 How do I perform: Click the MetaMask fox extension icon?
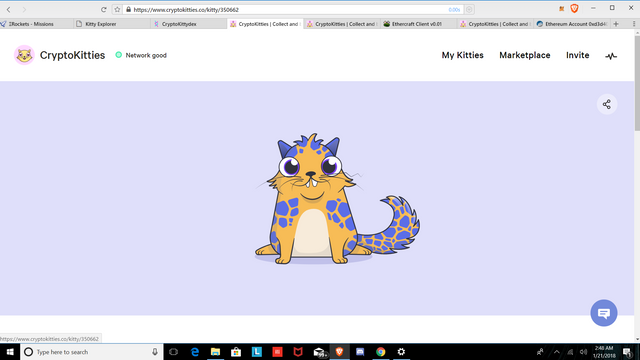[x=562, y=9]
